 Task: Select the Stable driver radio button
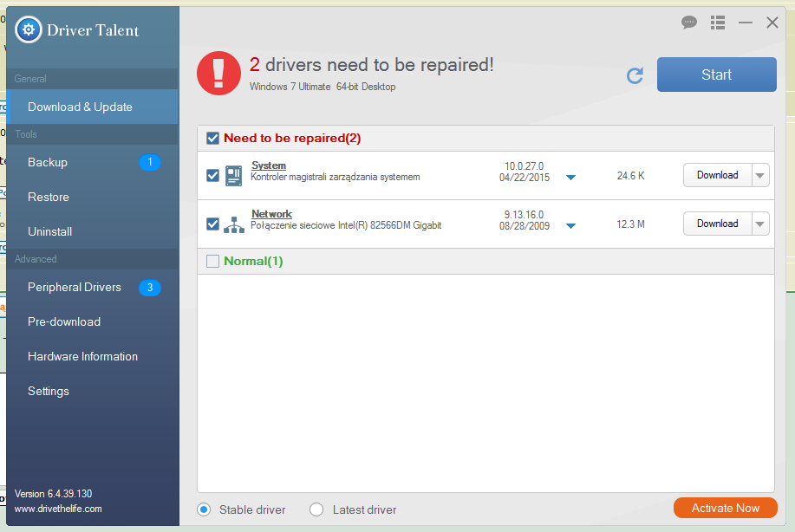(x=204, y=509)
